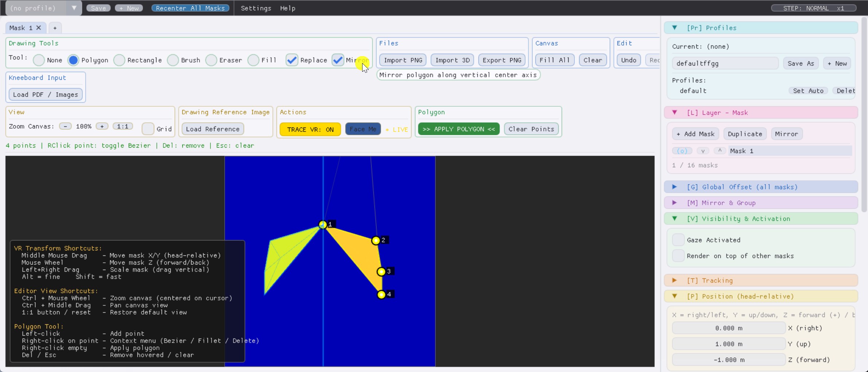868x372 pixels.
Task: Enable the Grid checkbox
Action: (148, 129)
